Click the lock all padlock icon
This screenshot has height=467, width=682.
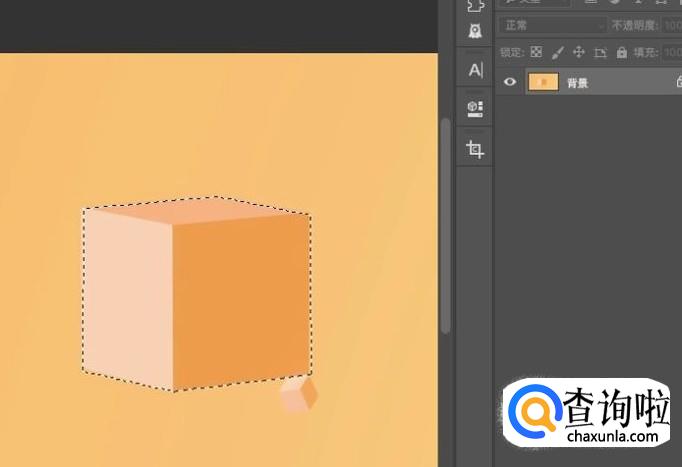(622, 53)
